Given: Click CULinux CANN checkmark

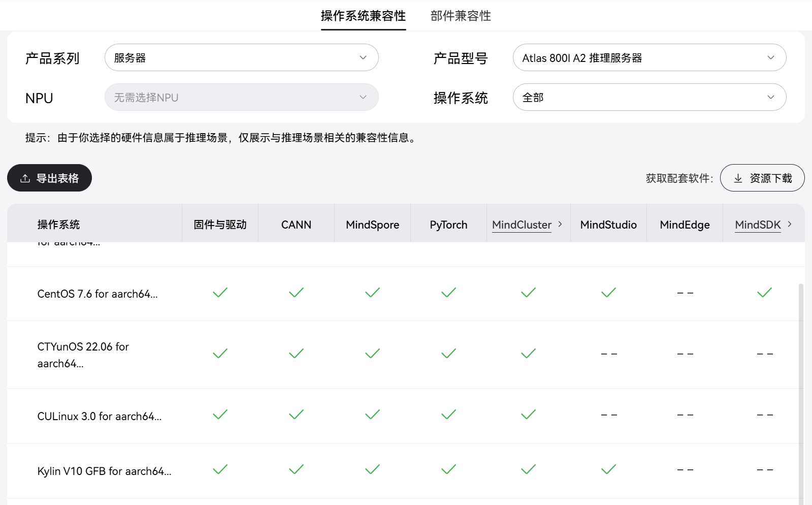Looking at the screenshot, I should [296, 415].
